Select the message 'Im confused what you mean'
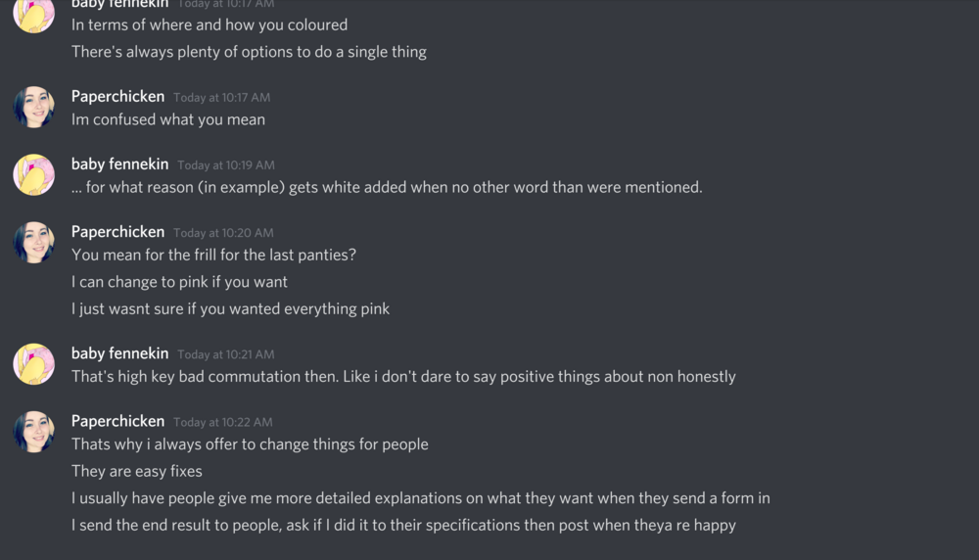Viewport: 979px width, 560px height. pos(168,119)
